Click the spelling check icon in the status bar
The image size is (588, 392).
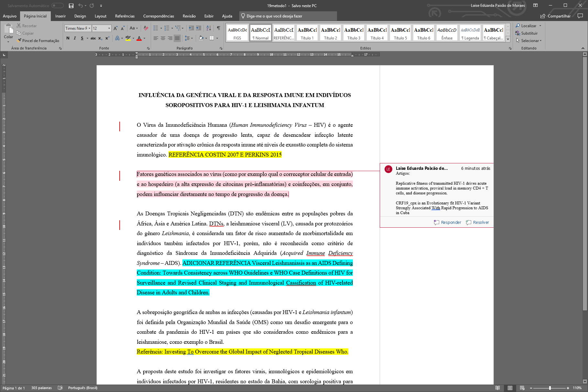60,388
